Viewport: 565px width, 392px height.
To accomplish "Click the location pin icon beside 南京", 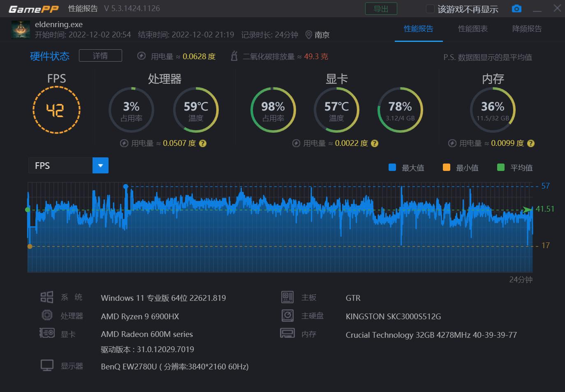I will pos(309,35).
